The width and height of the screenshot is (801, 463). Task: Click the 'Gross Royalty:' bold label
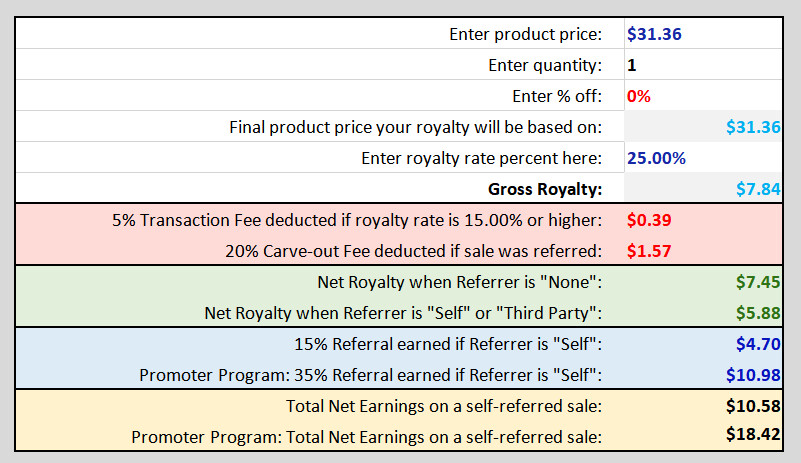[x=545, y=189]
